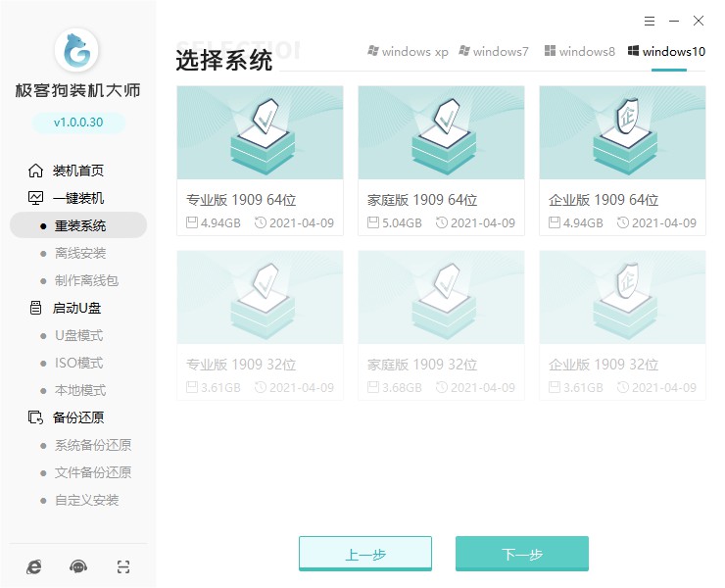This screenshot has height=588, width=725.
Task: Select 离线安装 in the sidebar
Action: pyautogui.click(x=80, y=253)
